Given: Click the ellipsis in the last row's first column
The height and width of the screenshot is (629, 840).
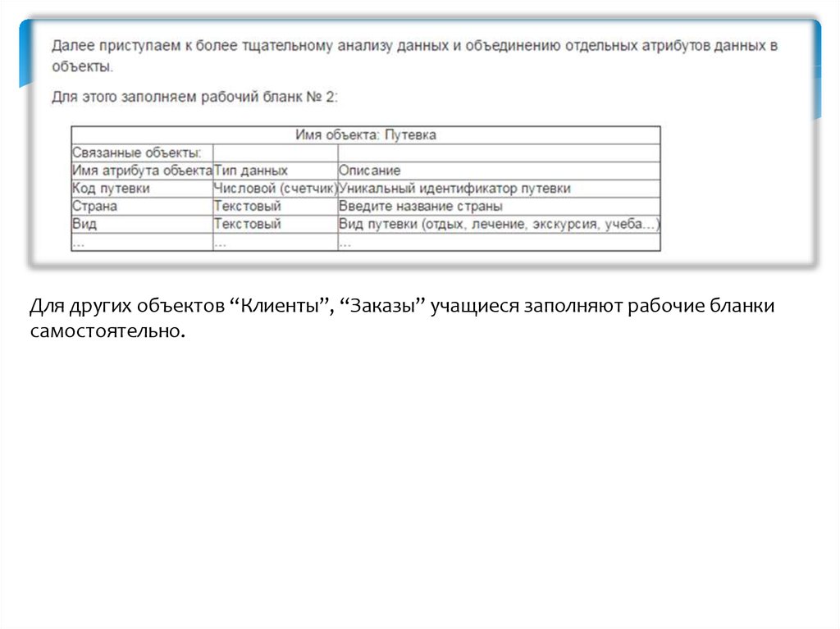Looking at the screenshot, I should pyautogui.click(x=142, y=242).
